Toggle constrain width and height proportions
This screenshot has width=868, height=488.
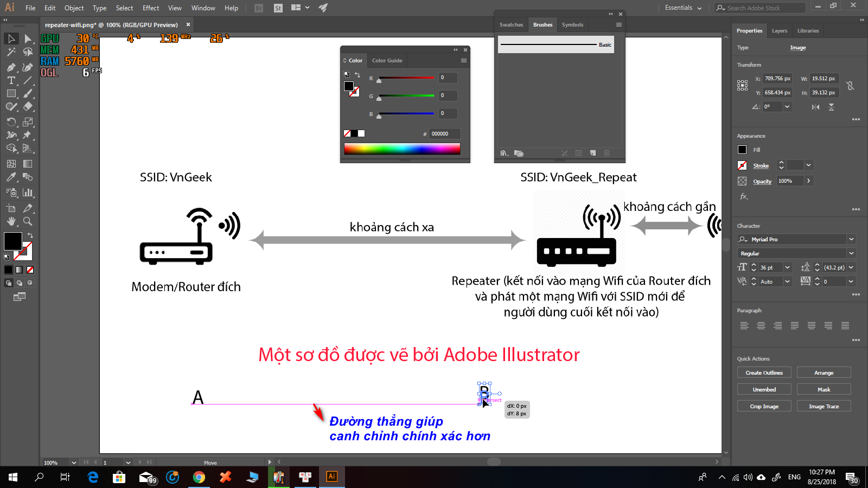(x=850, y=86)
